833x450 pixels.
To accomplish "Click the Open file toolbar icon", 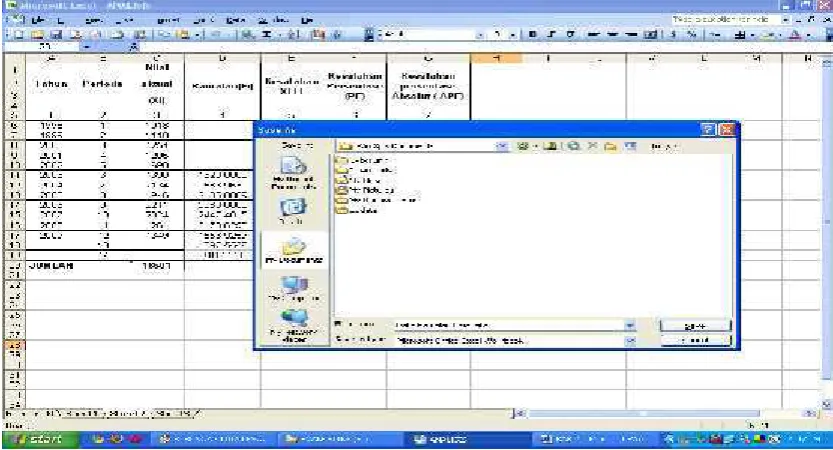I will [37, 35].
